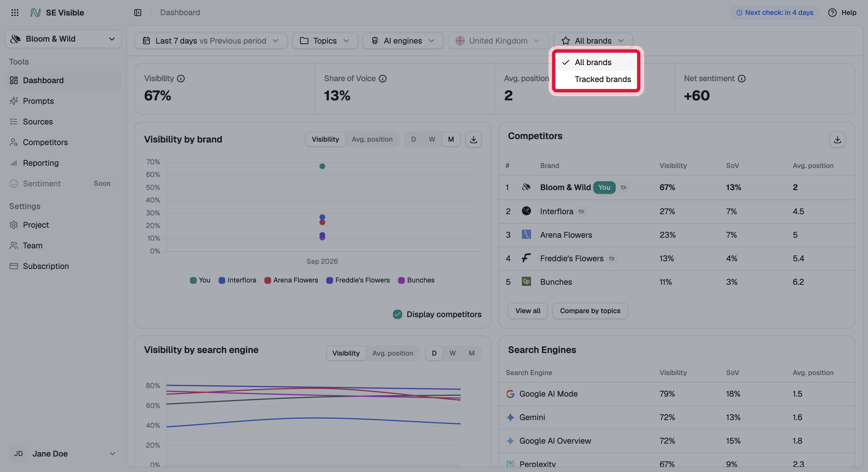Click Share of Voice info icon
868x472 pixels.
pyautogui.click(x=382, y=79)
